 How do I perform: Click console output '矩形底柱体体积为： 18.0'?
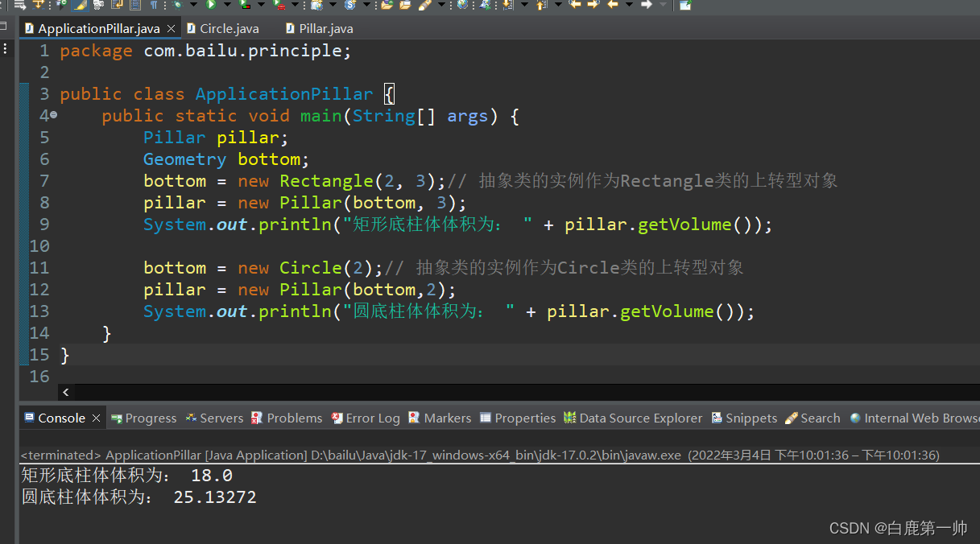click(126, 476)
